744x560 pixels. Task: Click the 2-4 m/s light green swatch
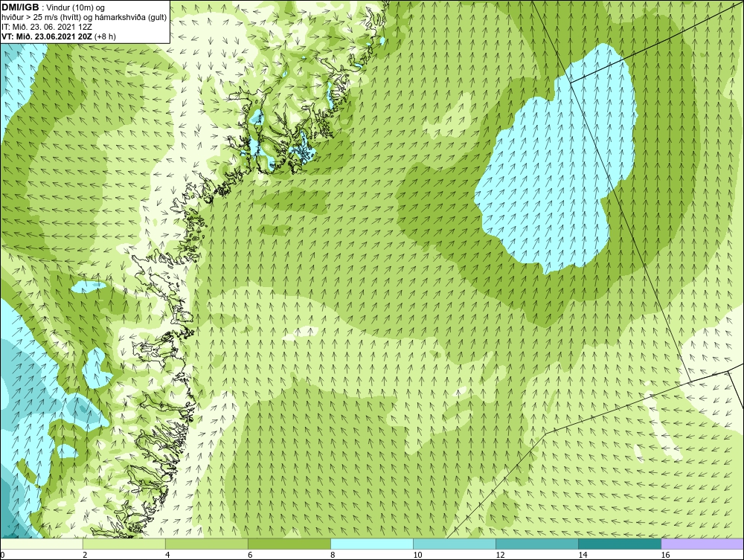(124, 544)
